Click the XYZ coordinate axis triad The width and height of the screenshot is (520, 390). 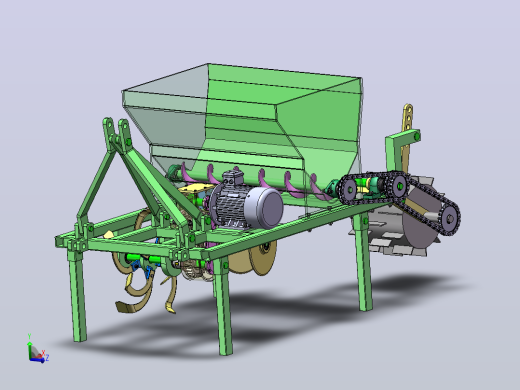point(38,348)
